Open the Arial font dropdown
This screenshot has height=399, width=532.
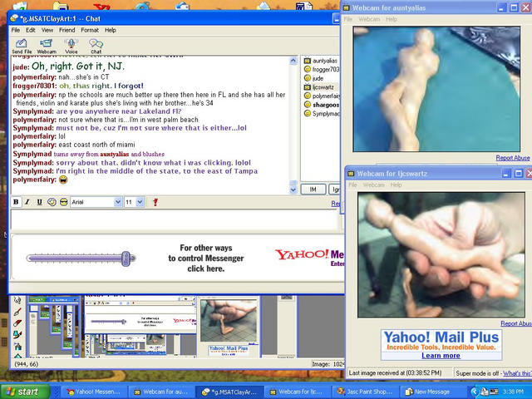(118, 202)
